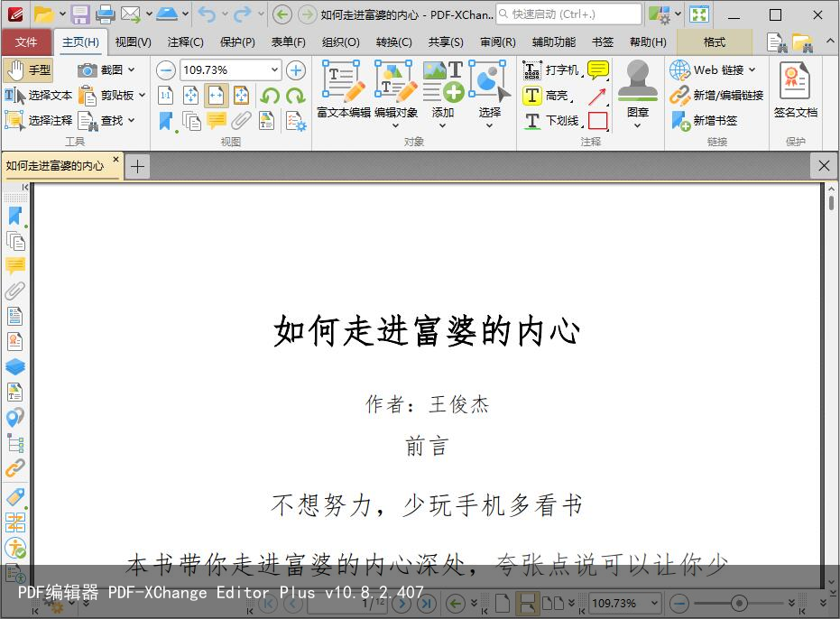
Task: Select the Hand tool (手型)
Action: tap(28, 69)
